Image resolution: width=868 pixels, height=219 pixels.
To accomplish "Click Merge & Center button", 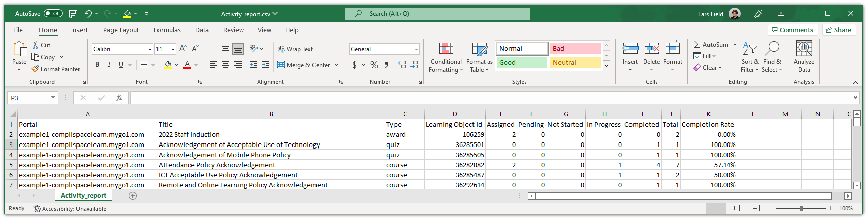I will coord(303,65).
